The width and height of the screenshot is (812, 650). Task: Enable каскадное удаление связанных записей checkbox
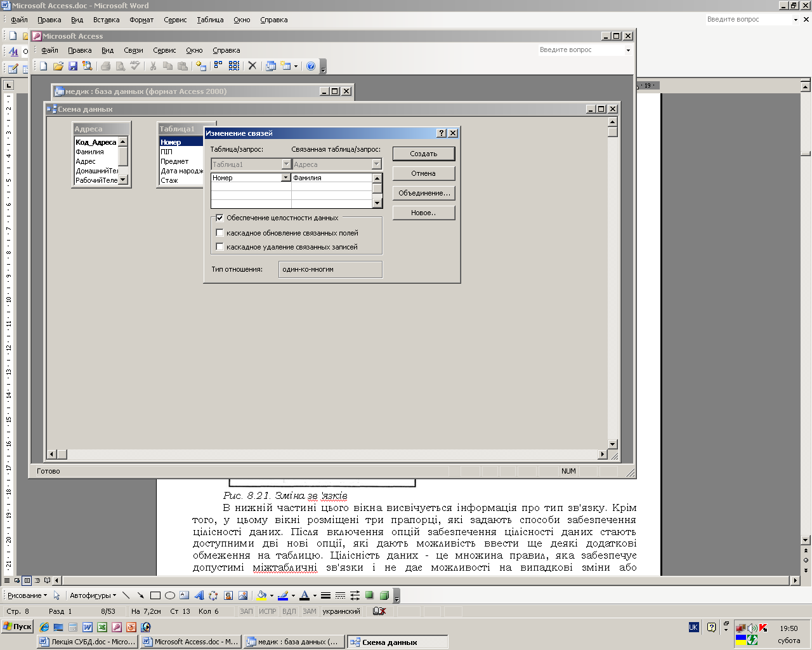(x=220, y=247)
